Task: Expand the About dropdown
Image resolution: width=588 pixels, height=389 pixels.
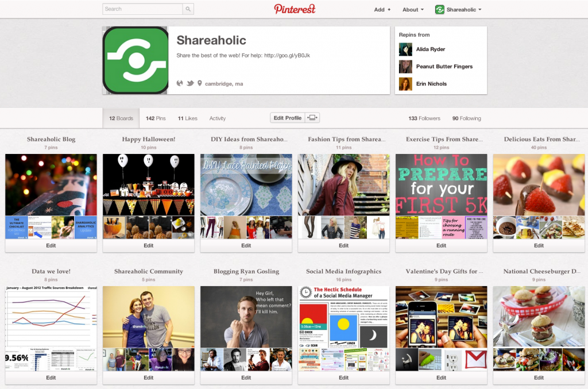Action: click(413, 9)
